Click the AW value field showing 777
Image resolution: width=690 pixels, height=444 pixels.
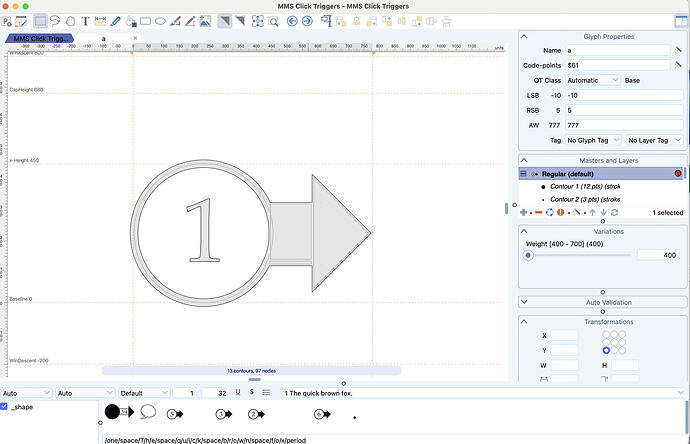point(624,125)
